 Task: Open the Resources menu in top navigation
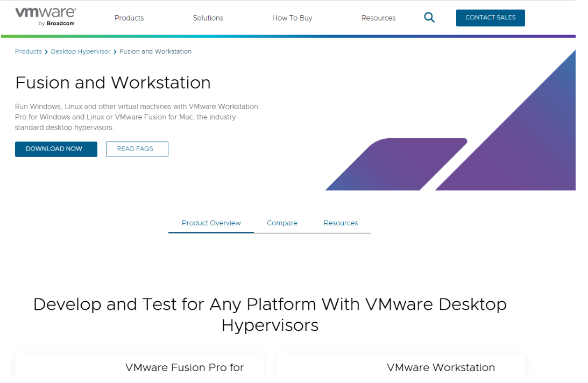[x=378, y=18]
